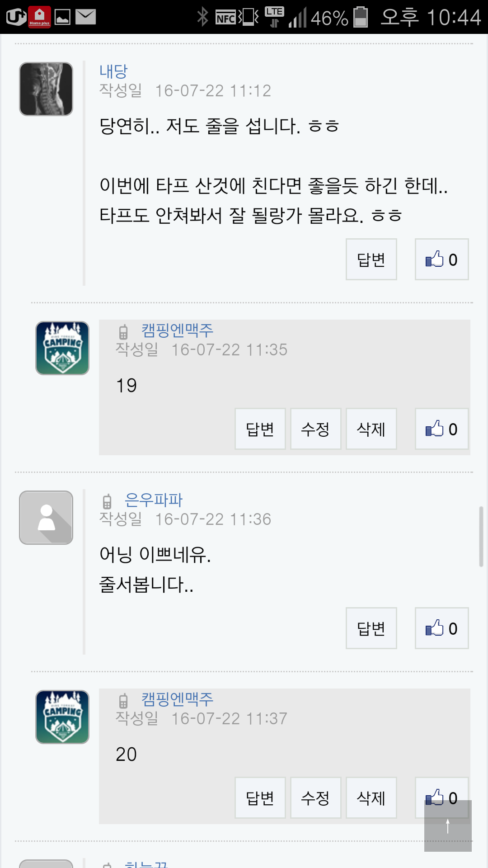Image resolution: width=488 pixels, height=868 pixels.
Task: Open 은우파파's username link
Action: click(x=154, y=500)
